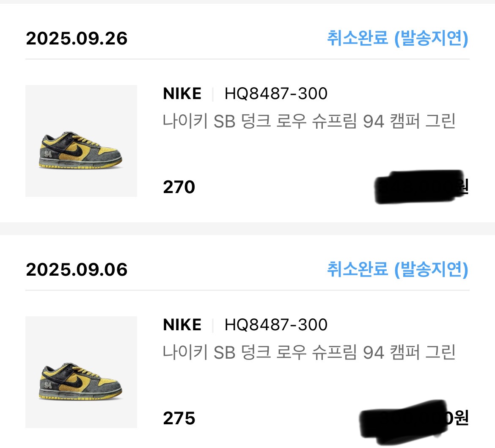Click the divider line under the 2025.09.26 date

247,59
